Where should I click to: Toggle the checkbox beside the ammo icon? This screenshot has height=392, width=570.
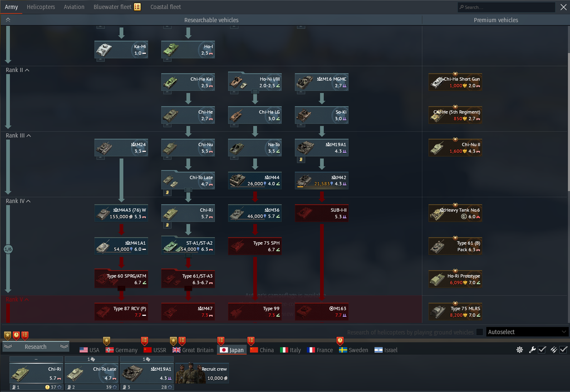tap(563, 350)
